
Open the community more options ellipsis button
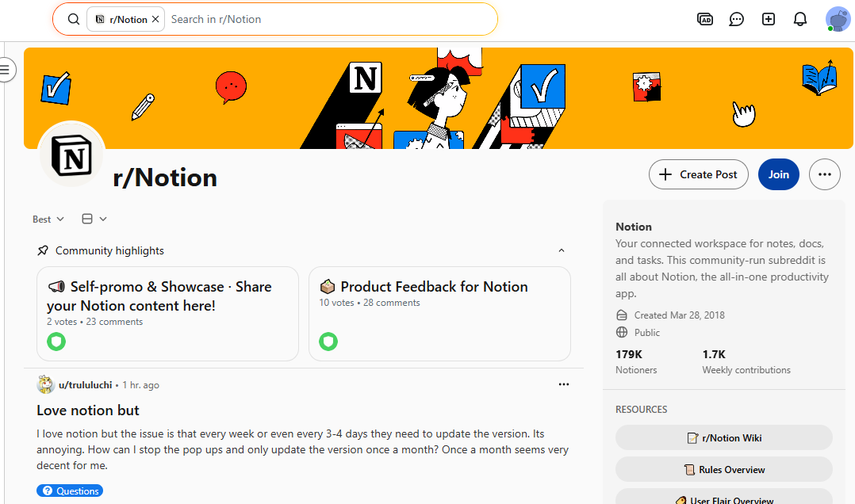pyautogui.click(x=825, y=174)
